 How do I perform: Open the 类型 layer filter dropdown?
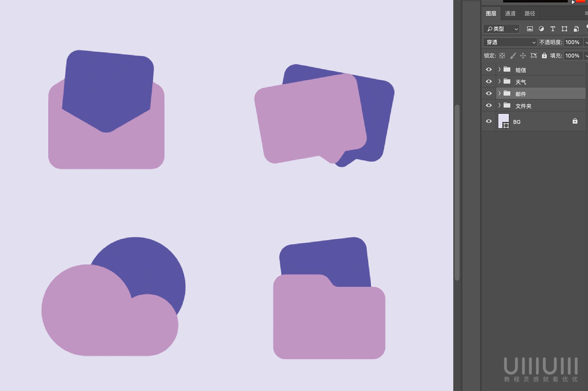(501, 29)
